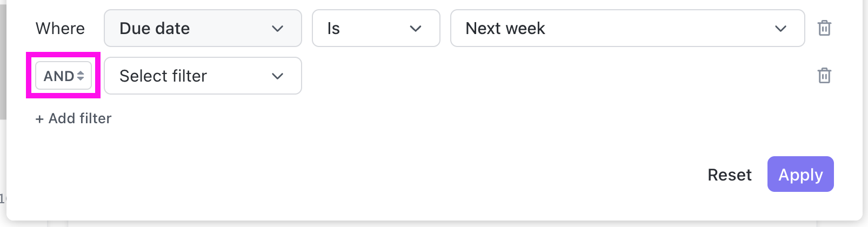The height and width of the screenshot is (227, 868).
Task: Toggle the AND logical operator
Action: click(x=63, y=76)
